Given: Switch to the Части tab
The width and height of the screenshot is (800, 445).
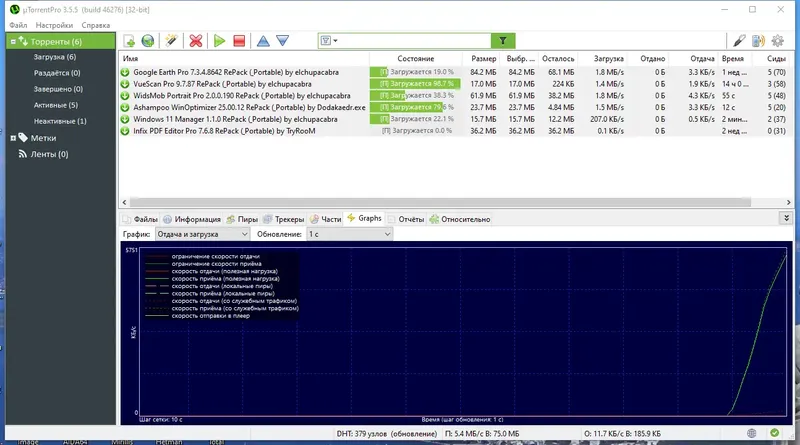Looking at the screenshot, I should (x=326, y=219).
